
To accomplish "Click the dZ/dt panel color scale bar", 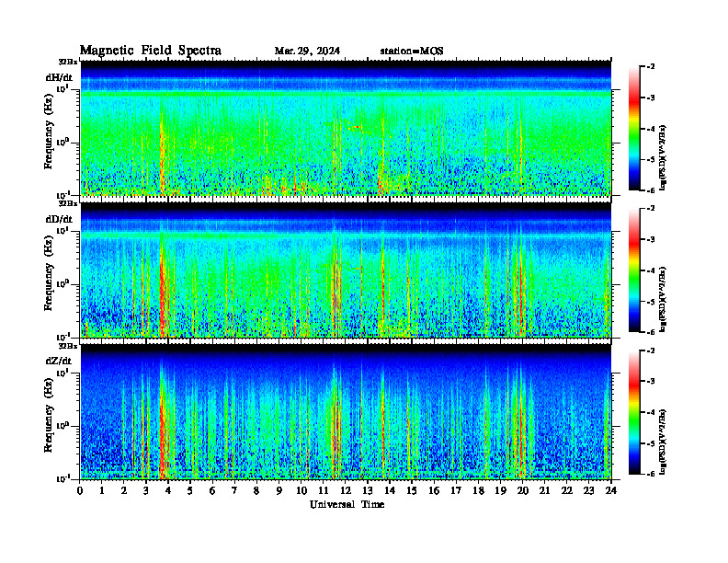I will tap(634, 412).
